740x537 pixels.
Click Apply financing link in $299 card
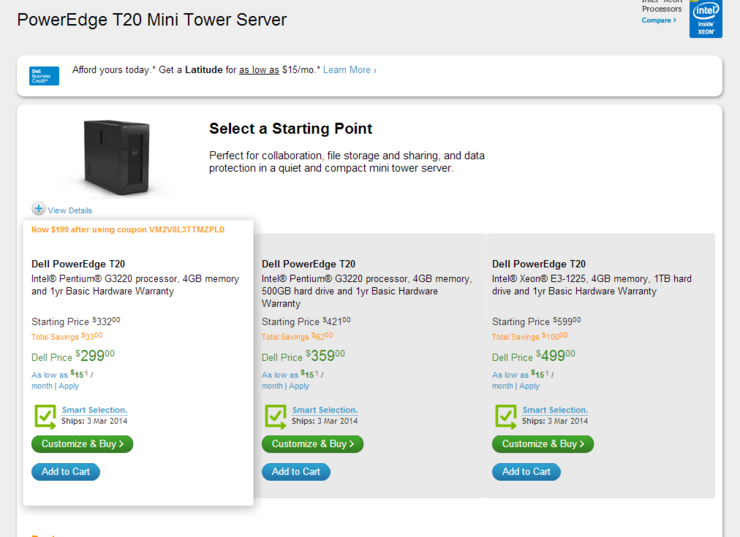(69, 386)
